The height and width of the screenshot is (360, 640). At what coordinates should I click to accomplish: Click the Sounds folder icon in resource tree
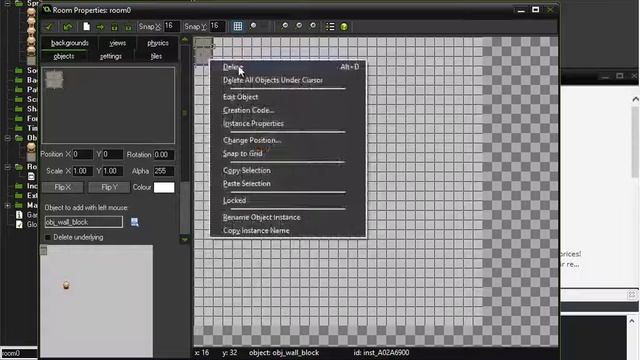tap(18, 70)
